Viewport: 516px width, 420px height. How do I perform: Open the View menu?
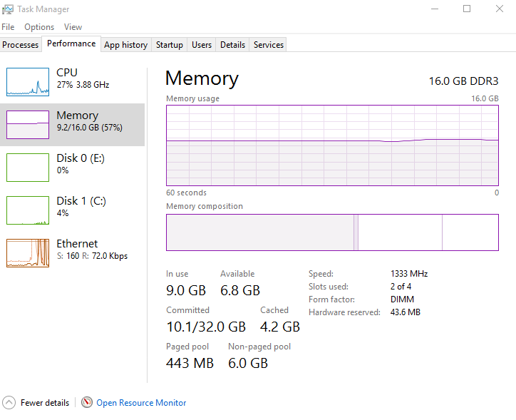[73, 27]
